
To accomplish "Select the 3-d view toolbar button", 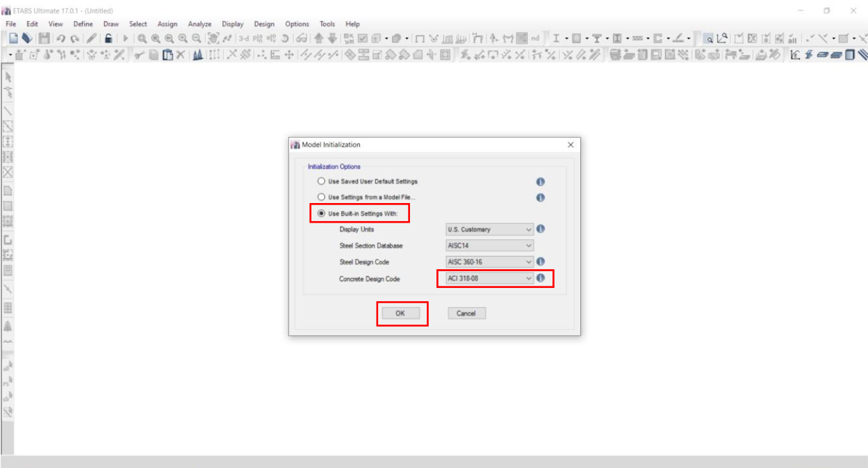I will (x=244, y=38).
